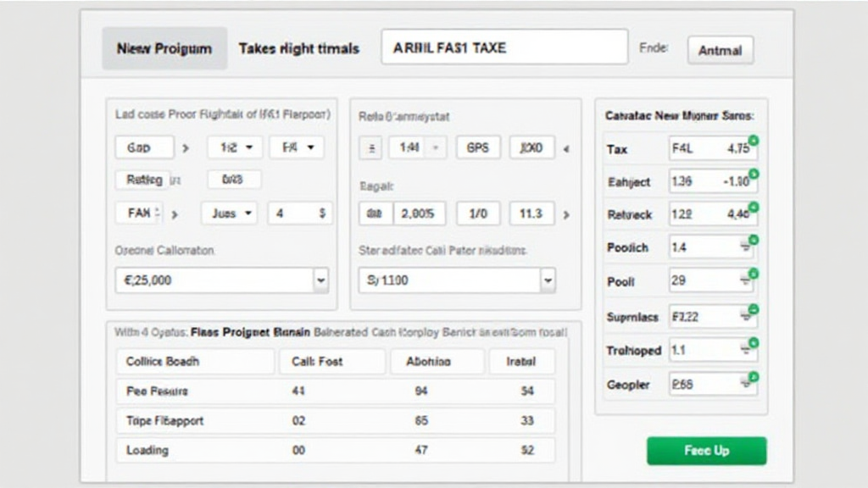Select the GPS icon button
This screenshot has width=868, height=488.
[x=478, y=147]
